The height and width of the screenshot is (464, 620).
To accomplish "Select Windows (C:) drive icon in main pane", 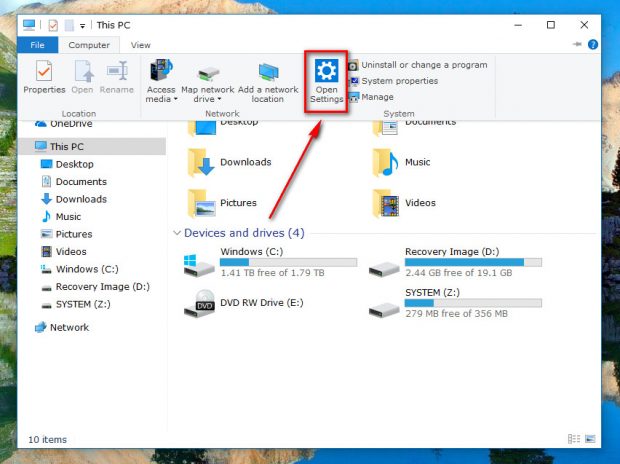I will pyautogui.click(x=199, y=265).
